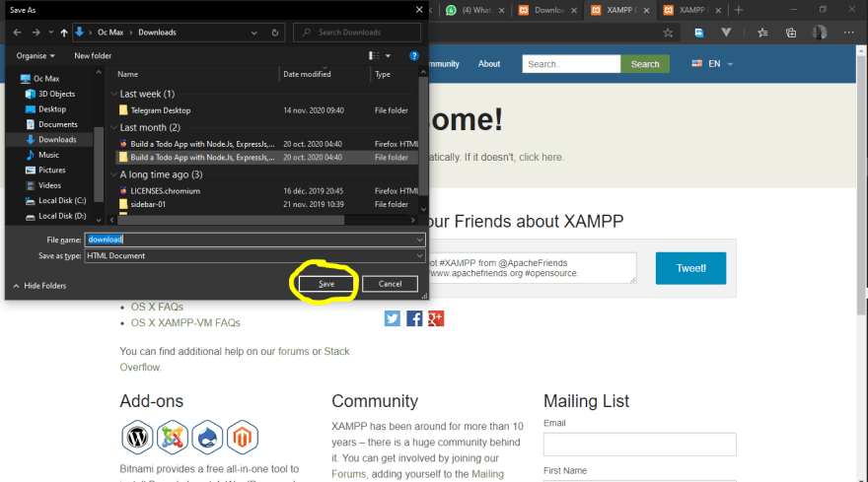Switch to the last XAMPP browser tab
Viewport: 868px width, 482px height.
692,10
